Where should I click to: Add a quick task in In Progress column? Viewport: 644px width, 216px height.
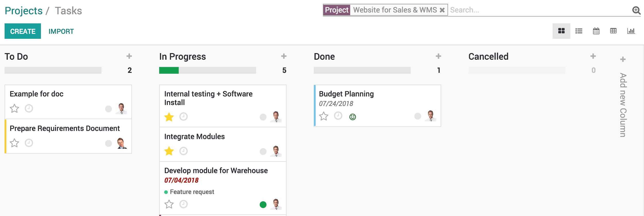click(284, 56)
